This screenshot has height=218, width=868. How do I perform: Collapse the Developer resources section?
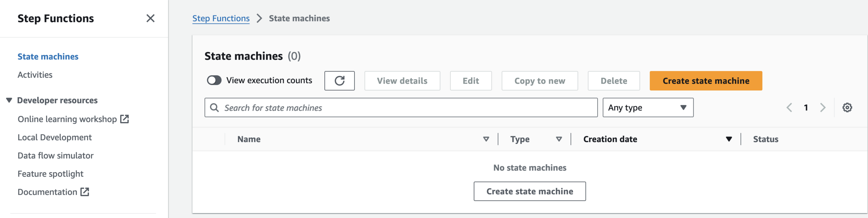9,100
